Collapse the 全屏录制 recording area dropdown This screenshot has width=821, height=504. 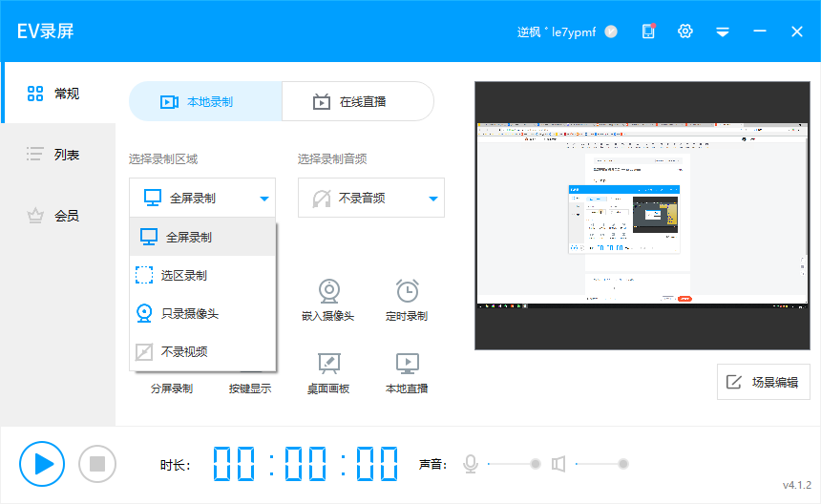pos(202,198)
